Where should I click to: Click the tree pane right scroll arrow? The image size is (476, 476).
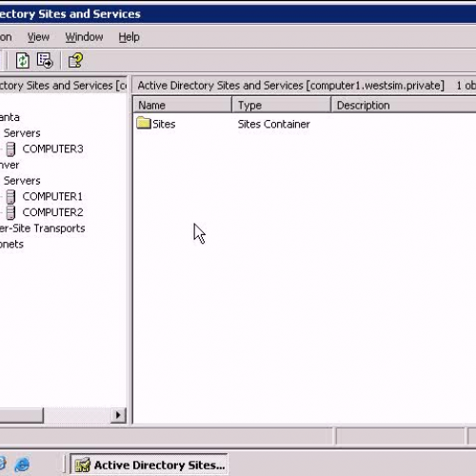pos(118,415)
